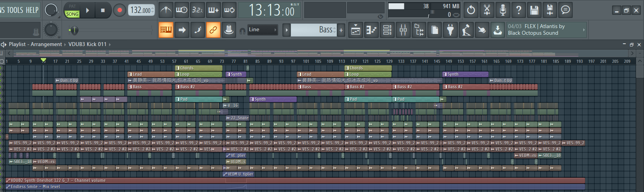Click the Record button

[x=120, y=10]
